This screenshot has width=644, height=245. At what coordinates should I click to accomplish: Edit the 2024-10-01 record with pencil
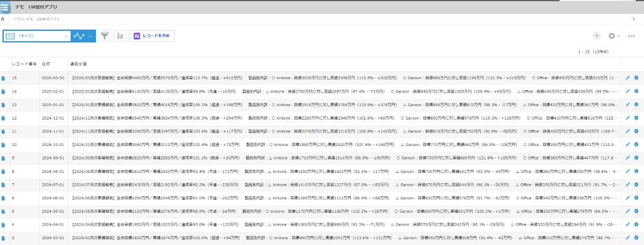click(627, 145)
